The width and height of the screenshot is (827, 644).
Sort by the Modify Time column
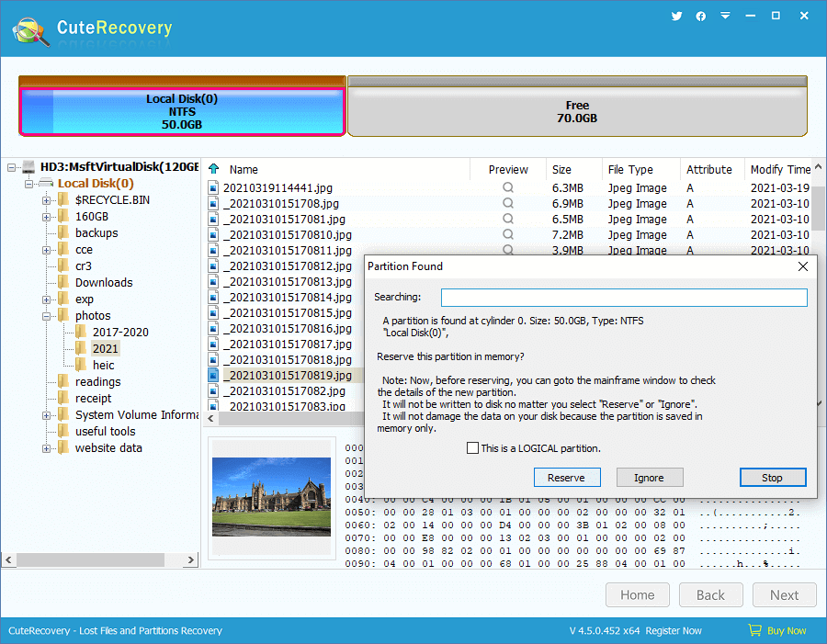coord(779,169)
